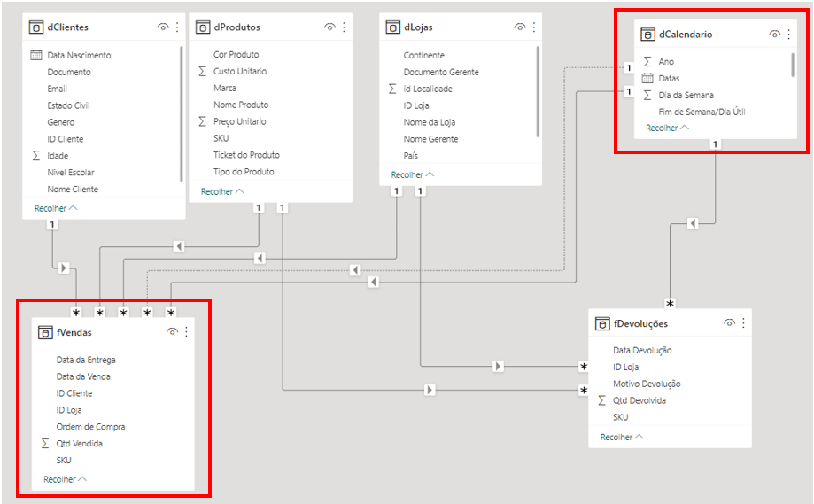This screenshot has width=814, height=504.
Task: Click dCalendario field list scrollbar
Action: [793, 65]
